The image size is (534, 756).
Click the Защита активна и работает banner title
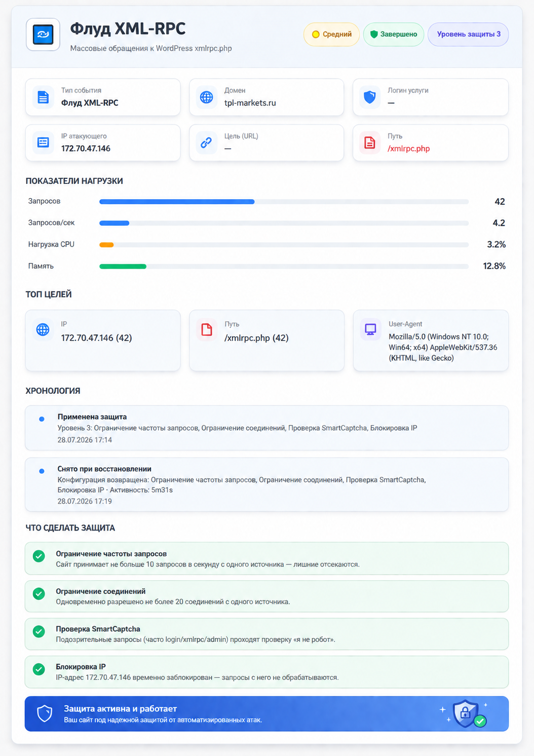(x=120, y=709)
